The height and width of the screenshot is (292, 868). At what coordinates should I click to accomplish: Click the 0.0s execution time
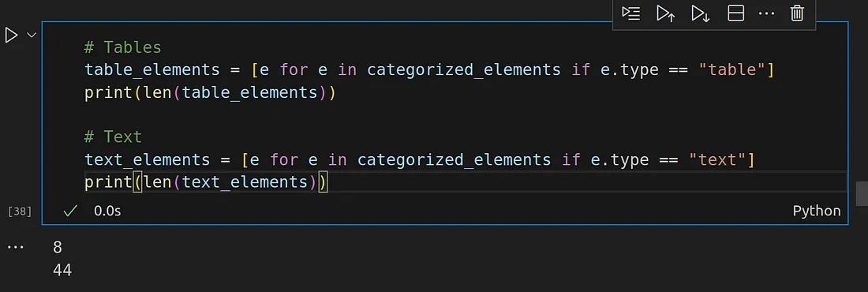107,211
